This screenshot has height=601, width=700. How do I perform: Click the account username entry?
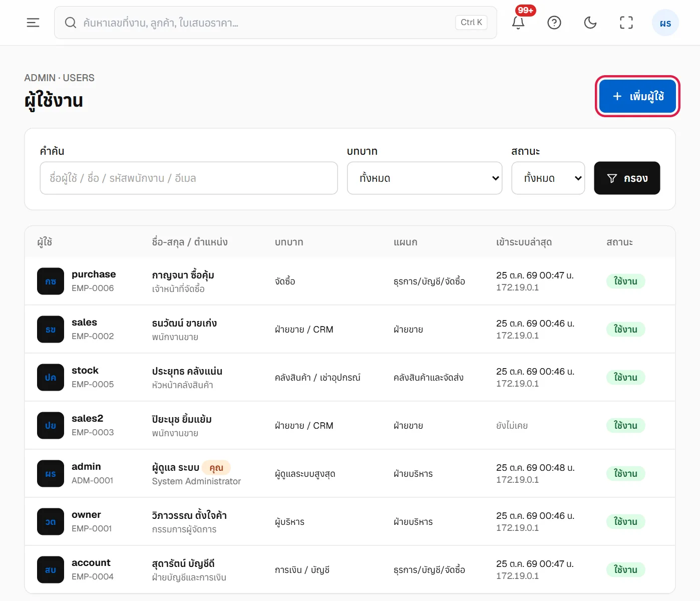click(x=91, y=562)
